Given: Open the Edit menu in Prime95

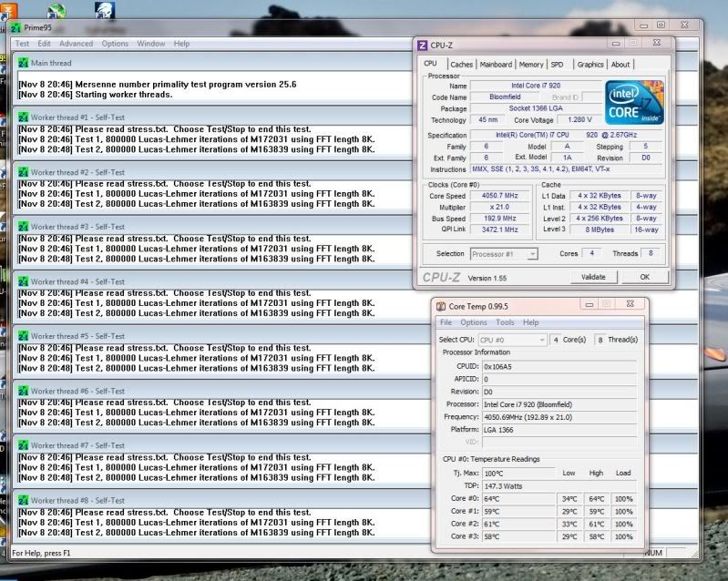Looking at the screenshot, I should pyautogui.click(x=44, y=44).
